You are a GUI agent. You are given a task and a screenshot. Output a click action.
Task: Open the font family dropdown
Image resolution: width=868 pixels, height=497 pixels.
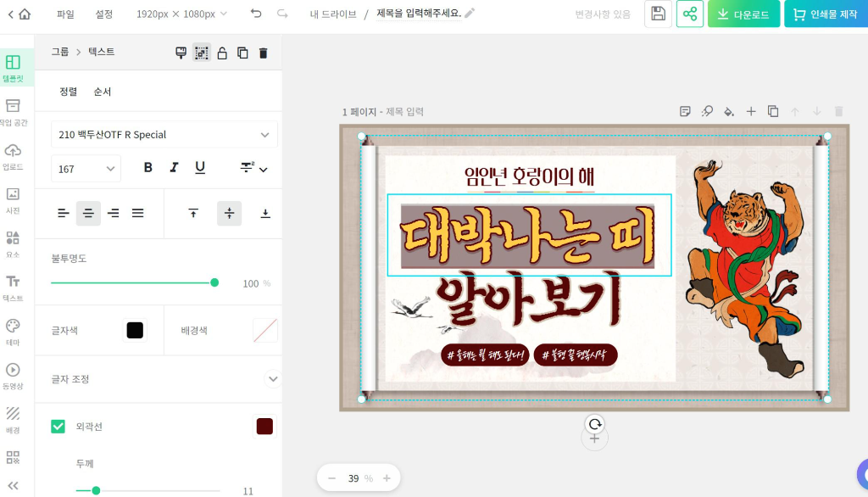tap(164, 135)
